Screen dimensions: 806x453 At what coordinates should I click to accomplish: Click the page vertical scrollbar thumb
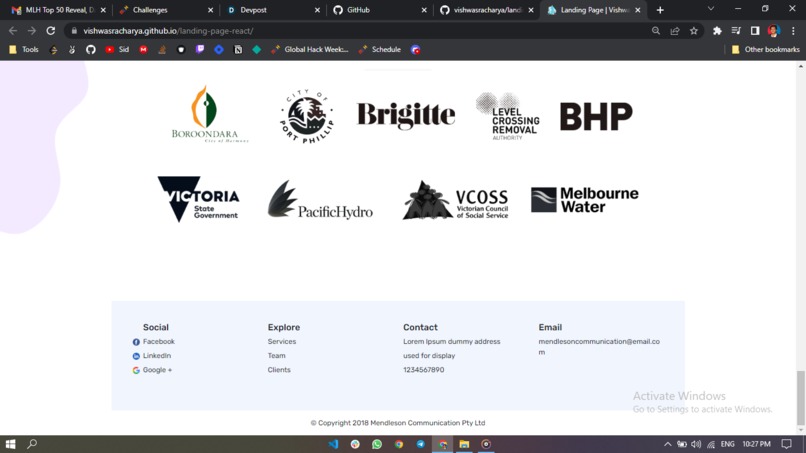801,397
